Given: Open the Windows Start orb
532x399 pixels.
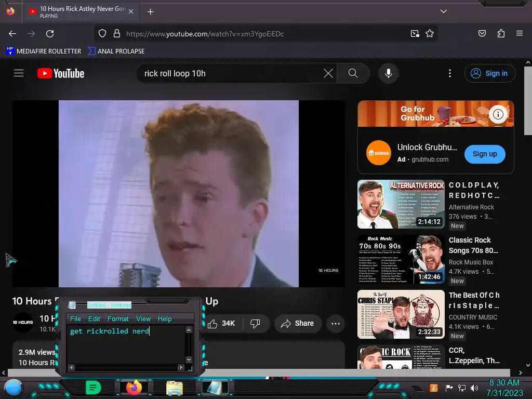Looking at the screenshot, I should [14, 388].
